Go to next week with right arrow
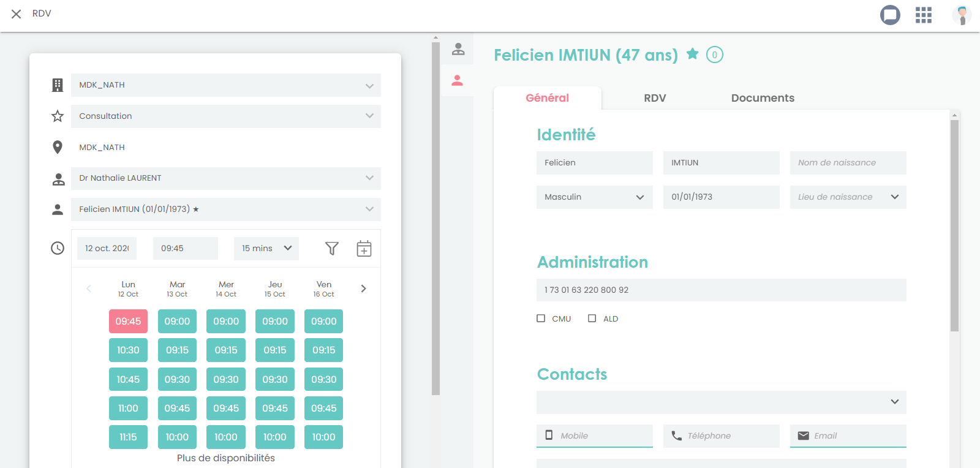Screen dimensions: 980x468 363,289
